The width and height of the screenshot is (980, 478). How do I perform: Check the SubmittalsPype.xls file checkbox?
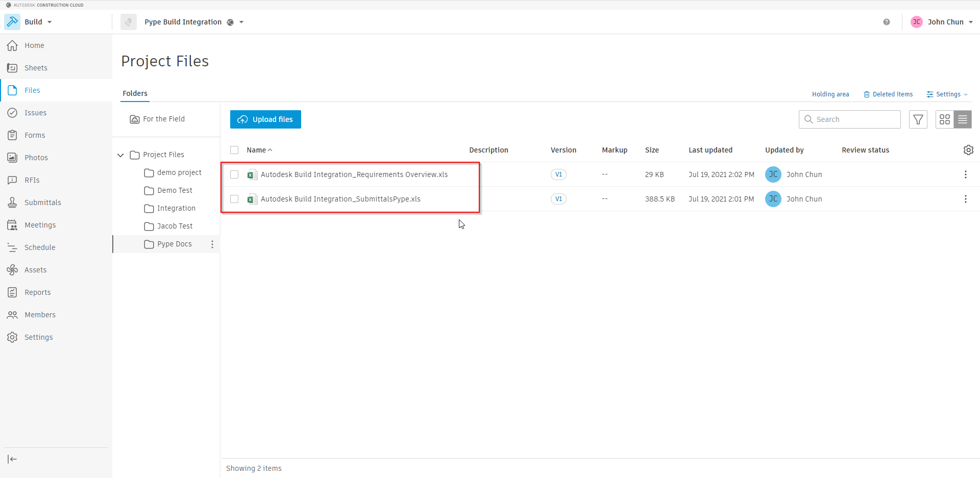pyautogui.click(x=234, y=199)
